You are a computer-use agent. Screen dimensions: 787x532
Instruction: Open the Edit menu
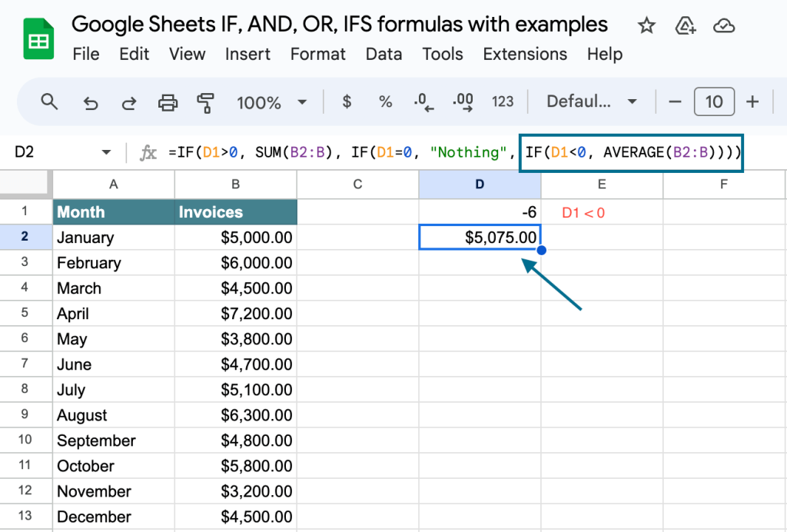[134, 54]
